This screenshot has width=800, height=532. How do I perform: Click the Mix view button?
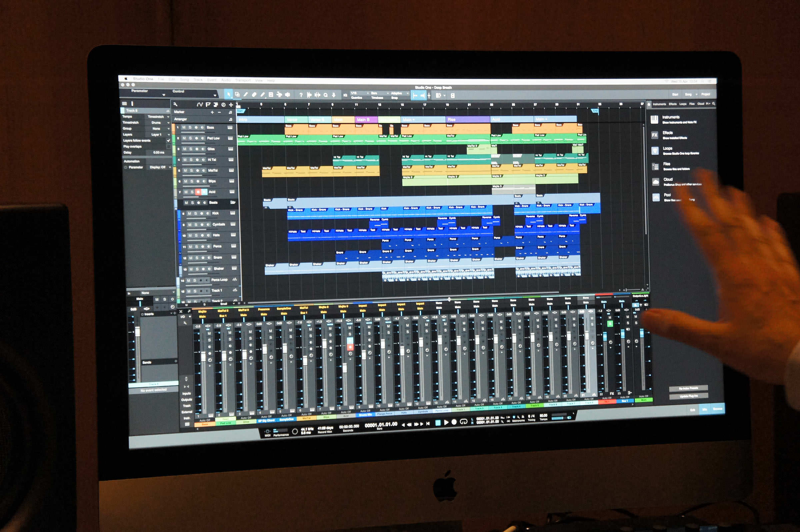point(704,409)
